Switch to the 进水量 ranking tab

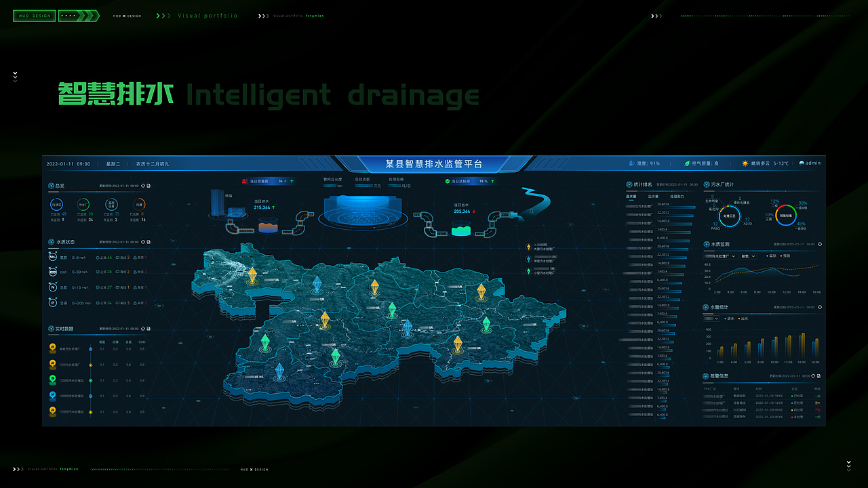pyautogui.click(x=631, y=196)
